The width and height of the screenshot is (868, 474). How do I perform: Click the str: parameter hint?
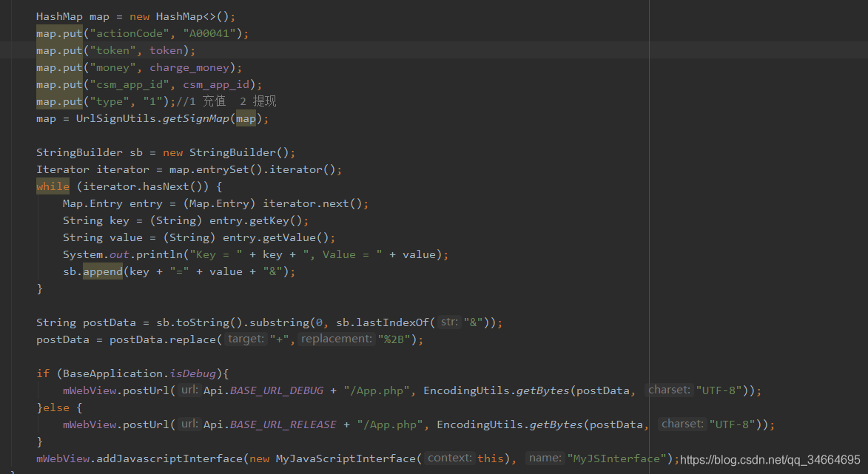pos(449,322)
